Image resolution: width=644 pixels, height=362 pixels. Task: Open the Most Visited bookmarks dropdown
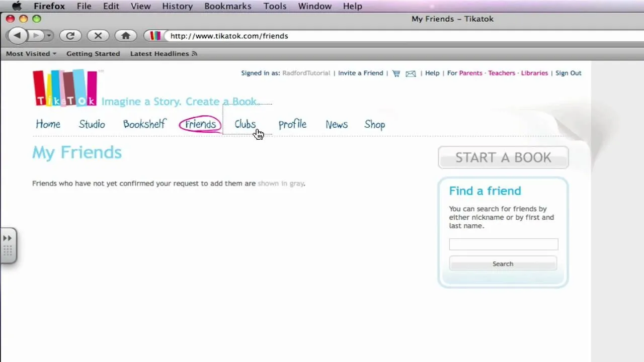click(x=31, y=54)
